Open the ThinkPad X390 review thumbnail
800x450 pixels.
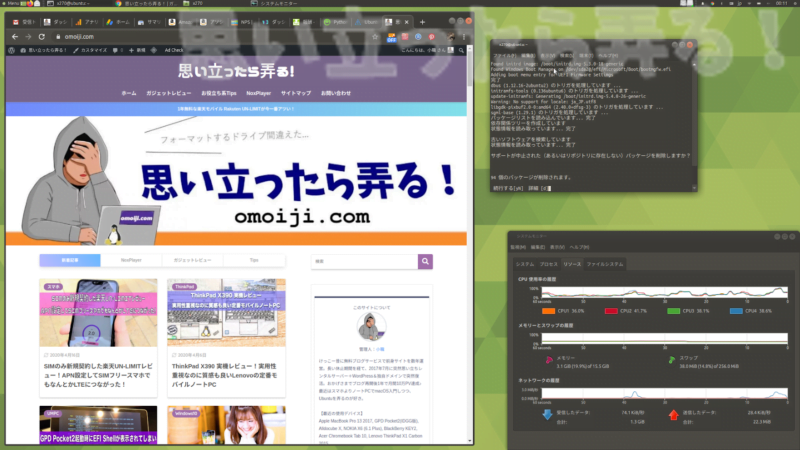click(226, 313)
